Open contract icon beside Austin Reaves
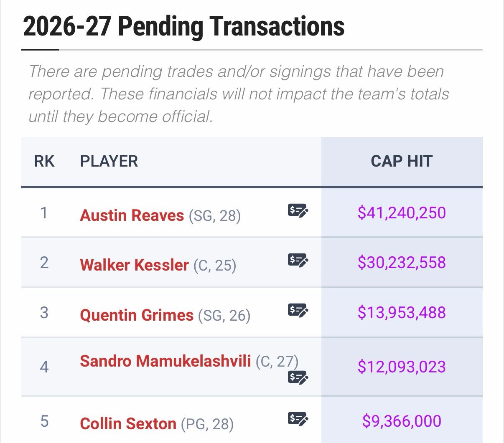The image size is (504, 443). (298, 210)
